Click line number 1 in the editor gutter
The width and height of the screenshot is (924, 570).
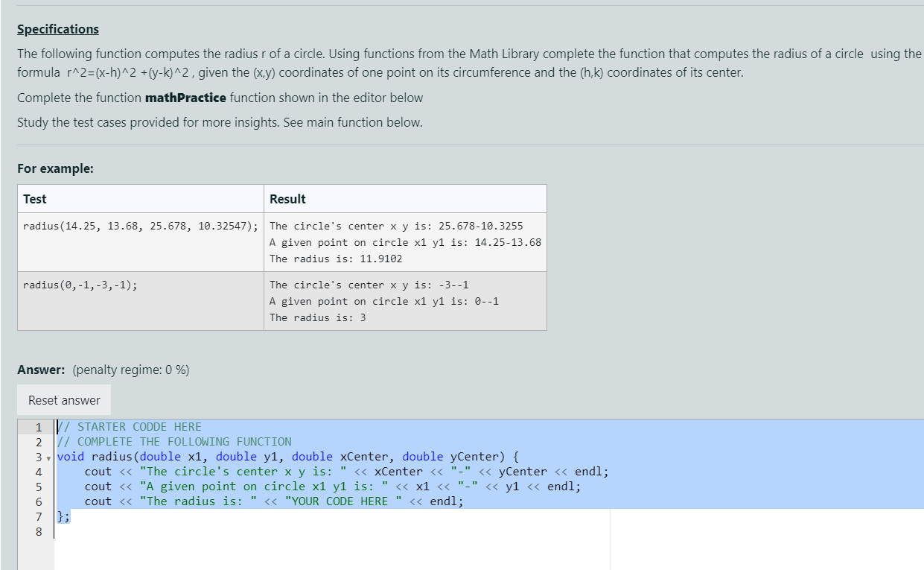[x=37, y=426]
